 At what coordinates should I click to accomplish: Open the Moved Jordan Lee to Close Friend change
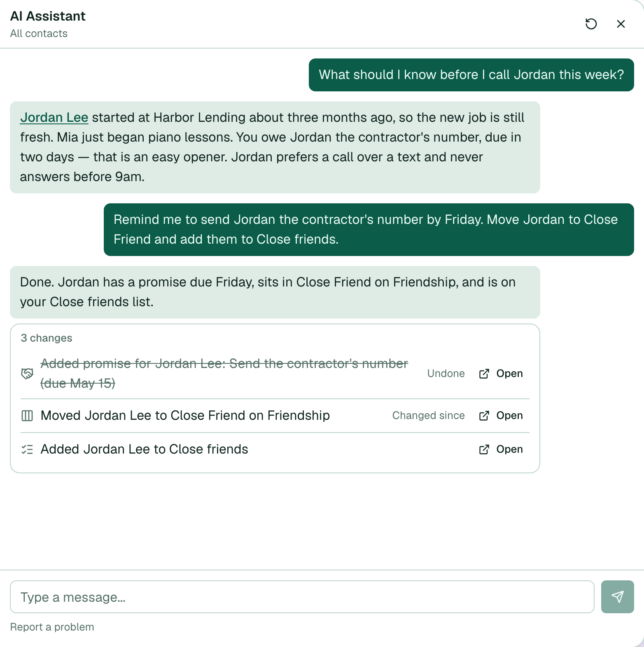501,416
